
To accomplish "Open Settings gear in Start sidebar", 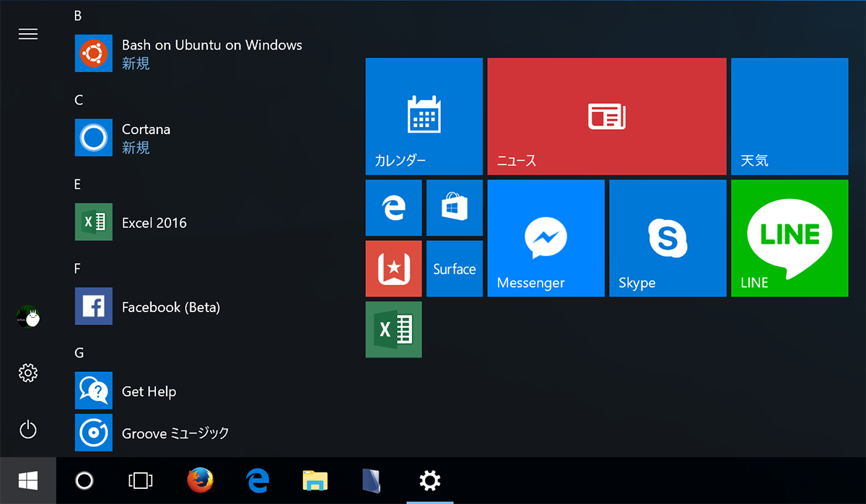I will coord(28,373).
